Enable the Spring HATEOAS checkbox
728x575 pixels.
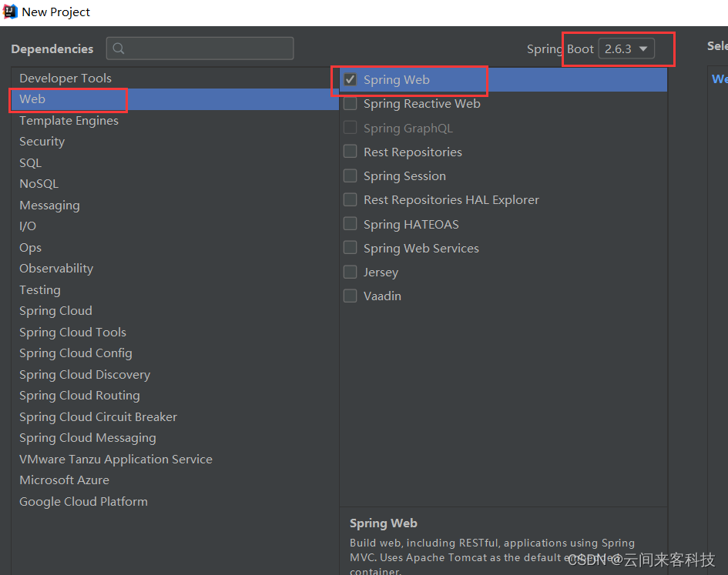point(350,224)
